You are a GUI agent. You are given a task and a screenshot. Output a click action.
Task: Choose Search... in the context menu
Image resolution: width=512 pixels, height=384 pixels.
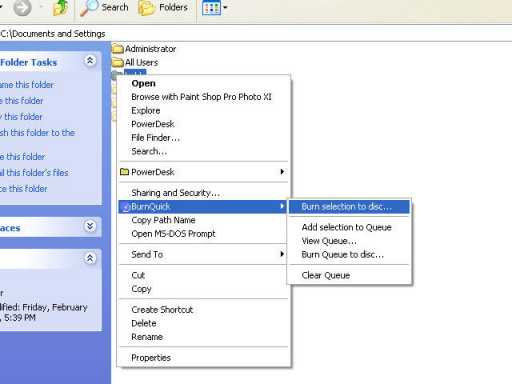(x=204, y=151)
